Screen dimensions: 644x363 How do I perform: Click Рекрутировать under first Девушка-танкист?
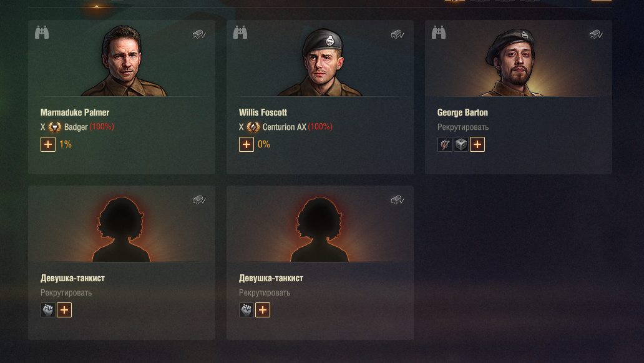66,293
